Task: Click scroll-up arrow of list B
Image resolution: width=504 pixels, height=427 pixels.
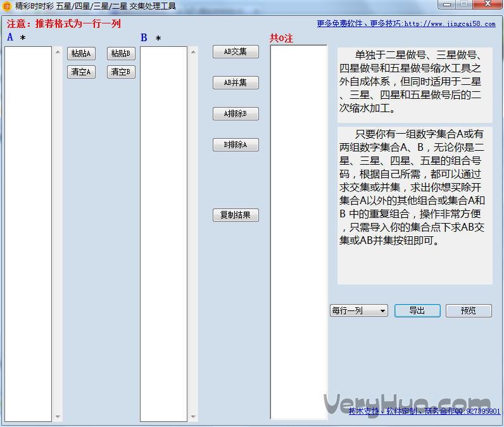Action: 193,52
